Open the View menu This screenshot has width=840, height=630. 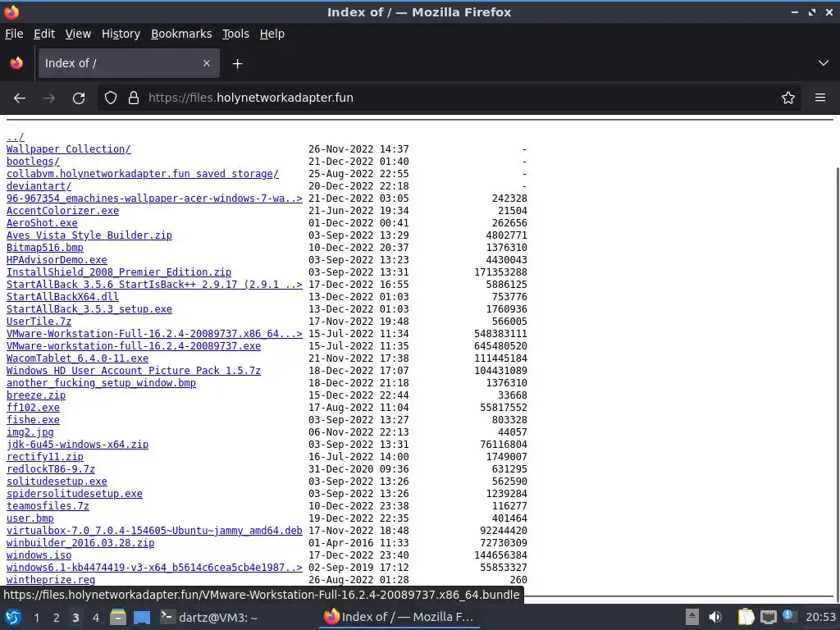[x=78, y=34]
